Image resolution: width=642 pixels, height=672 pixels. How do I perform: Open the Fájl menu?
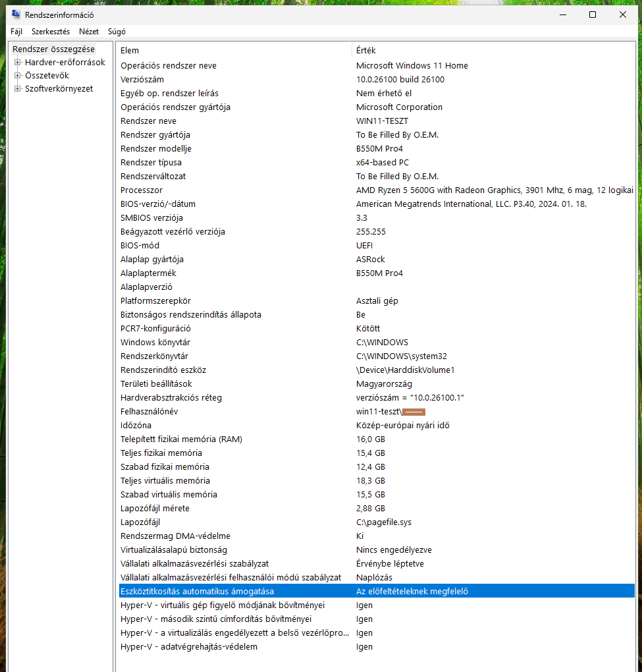pos(16,32)
